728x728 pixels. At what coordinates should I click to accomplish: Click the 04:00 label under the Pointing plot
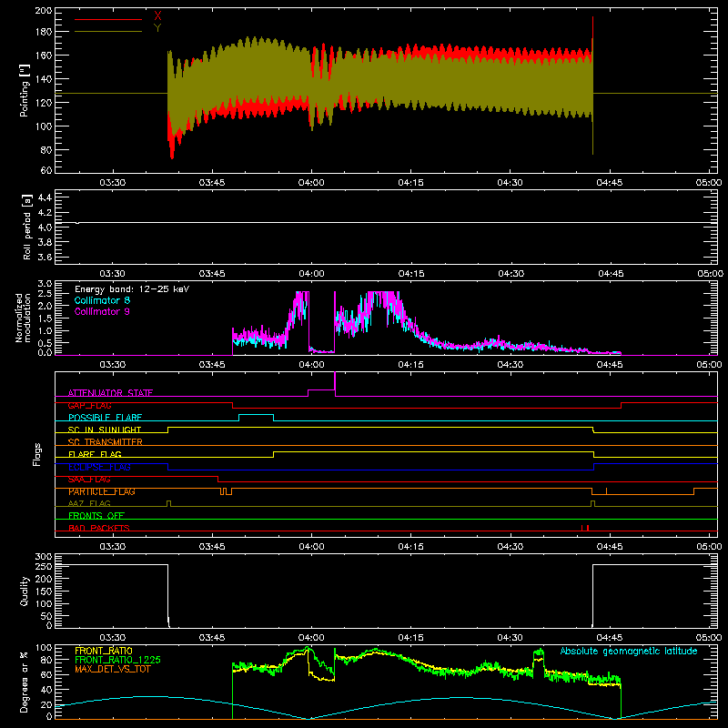311,183
